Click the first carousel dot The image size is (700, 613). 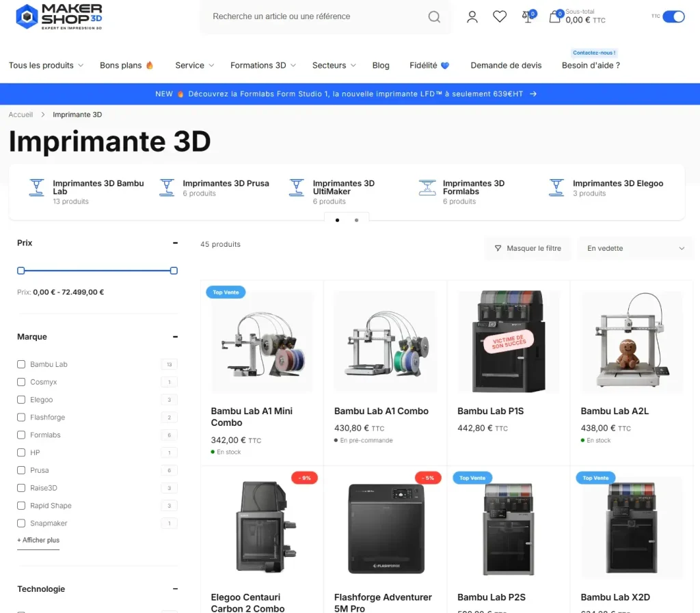[x=337, y=220]
